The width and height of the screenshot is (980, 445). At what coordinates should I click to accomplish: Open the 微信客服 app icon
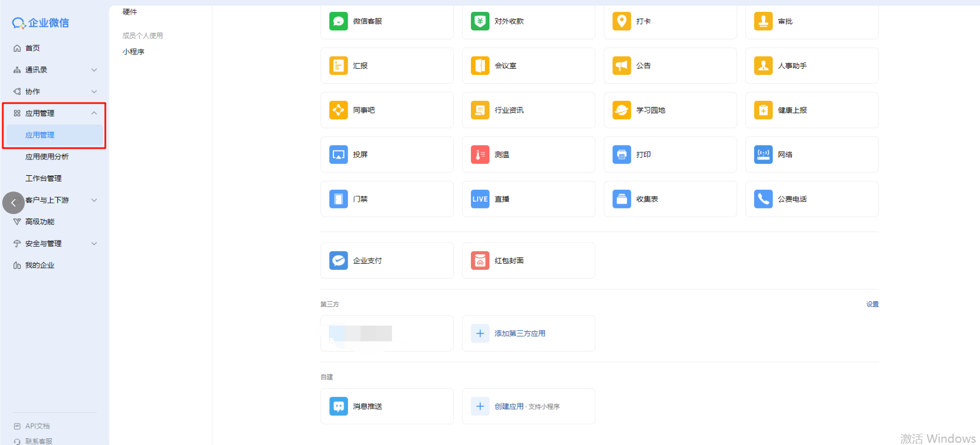coord(338,21)
